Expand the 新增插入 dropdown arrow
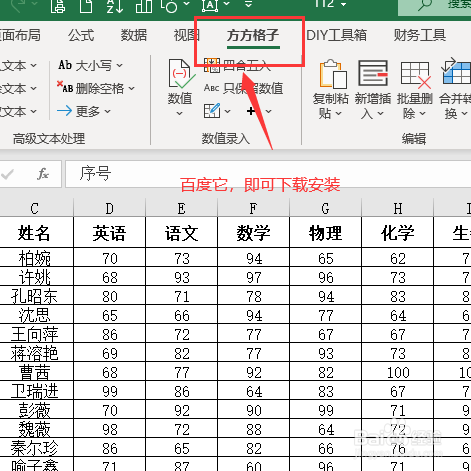 click(x=380, y=114)
